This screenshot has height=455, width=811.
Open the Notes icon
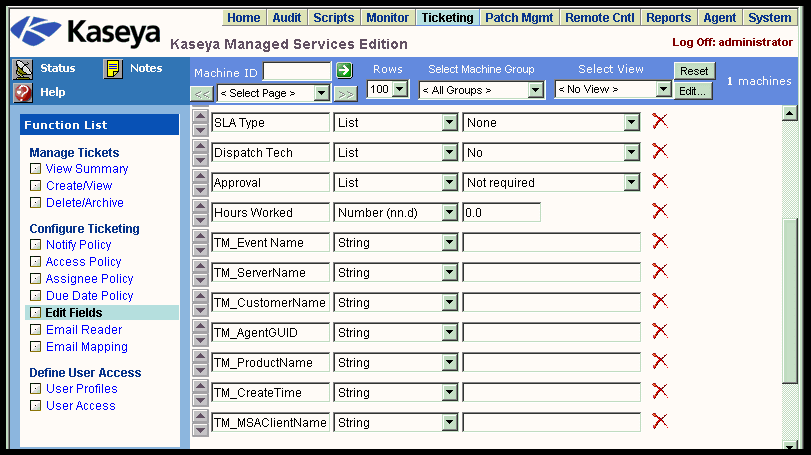pos(114,69)
